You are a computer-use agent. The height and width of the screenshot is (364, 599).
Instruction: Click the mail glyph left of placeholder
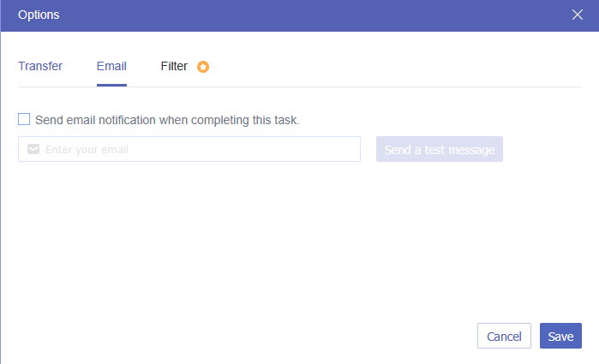[33, 149]
